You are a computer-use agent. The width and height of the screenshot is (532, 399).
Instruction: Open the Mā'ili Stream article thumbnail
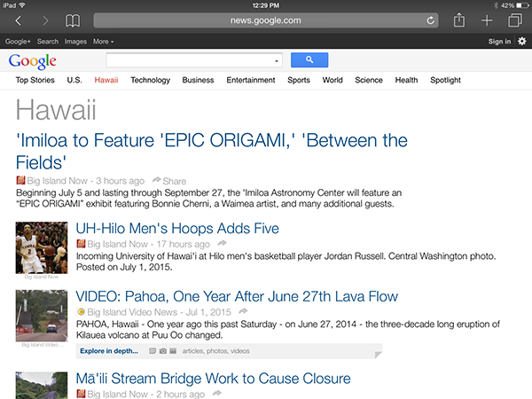pyautogui.click(x=42, y=386)
